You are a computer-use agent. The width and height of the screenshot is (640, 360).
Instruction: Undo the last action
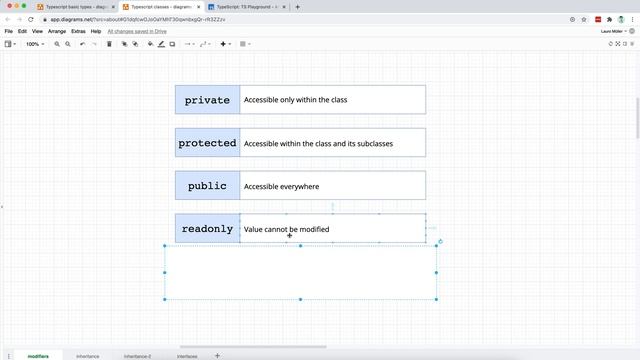[82, 44]
